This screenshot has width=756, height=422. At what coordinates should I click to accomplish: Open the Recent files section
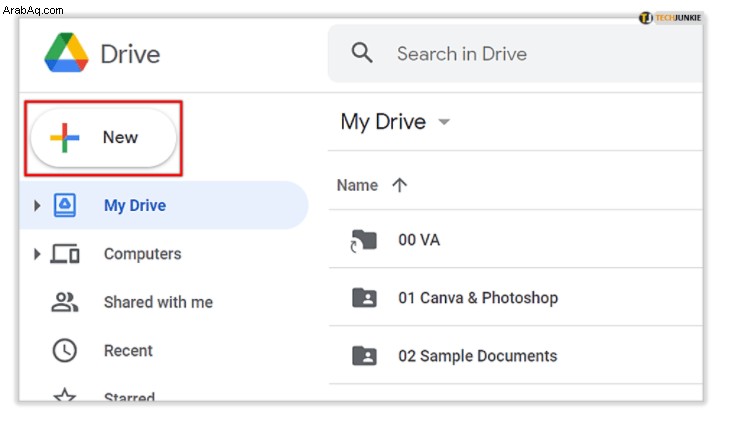pyautogui.click(x=128, y=351)
